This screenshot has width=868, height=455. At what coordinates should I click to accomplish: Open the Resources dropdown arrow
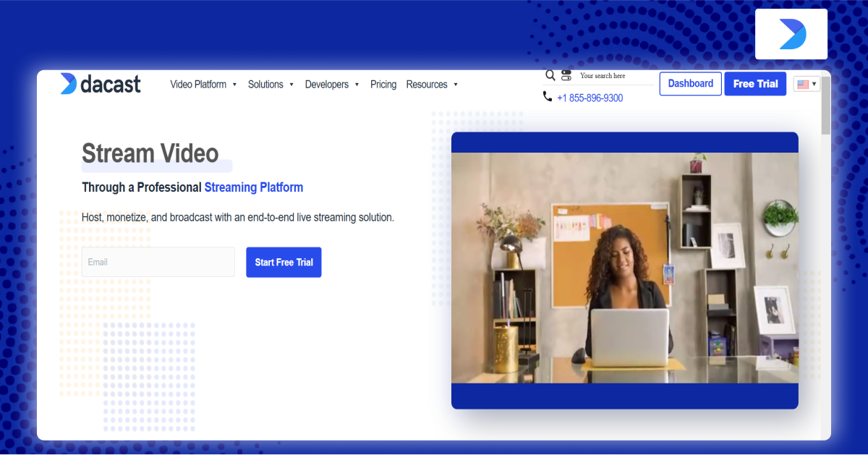point(456,85)
